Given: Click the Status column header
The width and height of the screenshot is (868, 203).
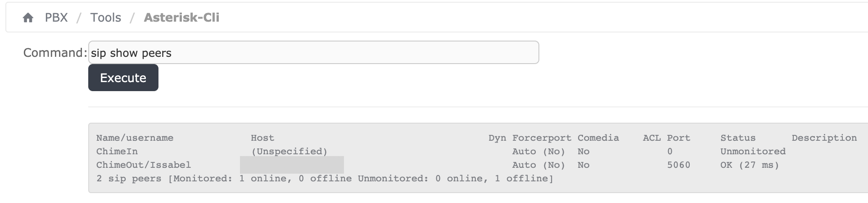Looking at the screenshot, I should pyautogui.click(x=738, y=138).
